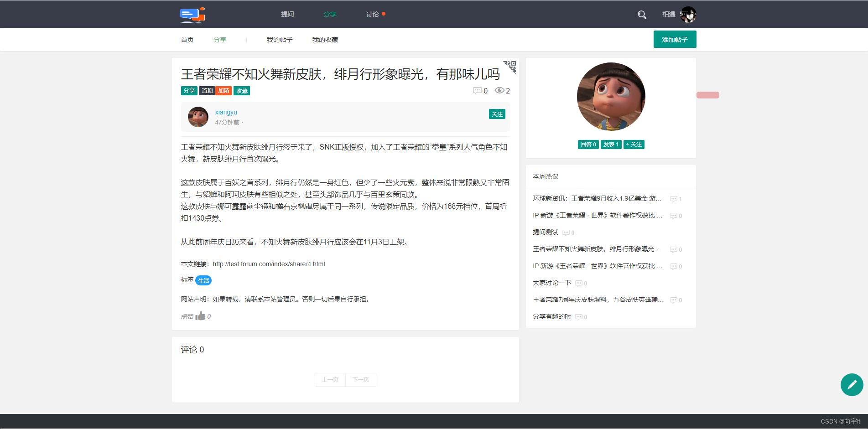Open sidebar topic 王者荣耀不知火舞新皮肤
This screenshot has width=868, height=429.
pos(597,249)
